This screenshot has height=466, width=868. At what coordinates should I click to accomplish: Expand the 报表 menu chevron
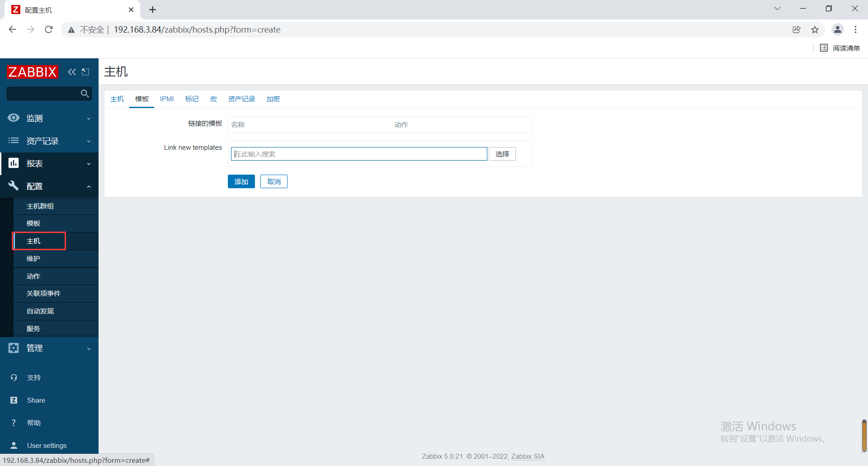pos(89,164)
